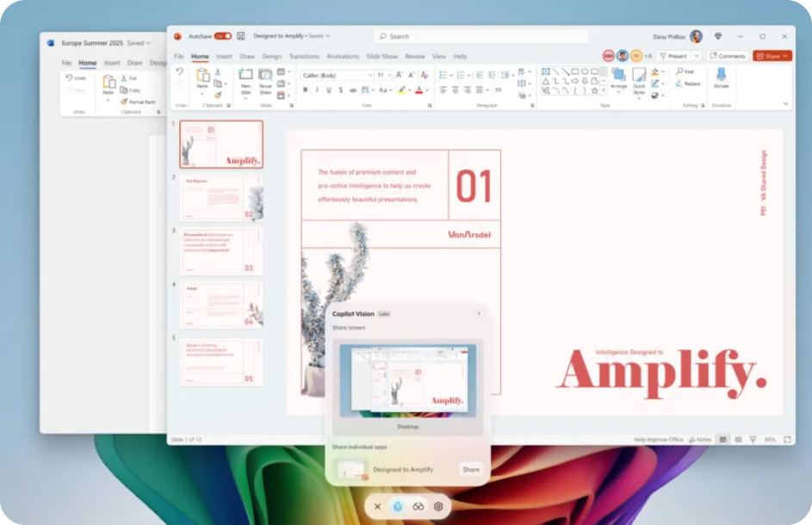The width and height of the screenshot is (812, 525).
Task: Click the Copilot Vision glasses icon
Action: click(418, 506)
